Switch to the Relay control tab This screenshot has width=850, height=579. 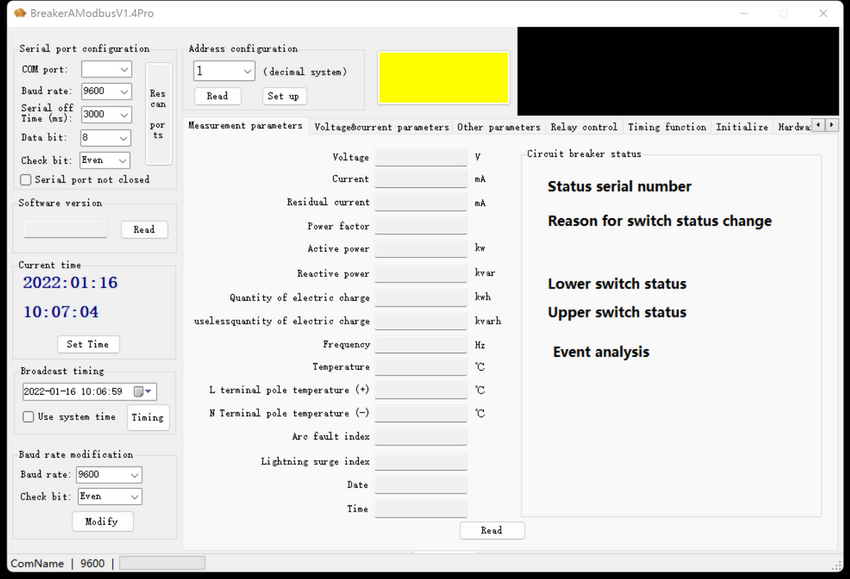click(584, 127)
